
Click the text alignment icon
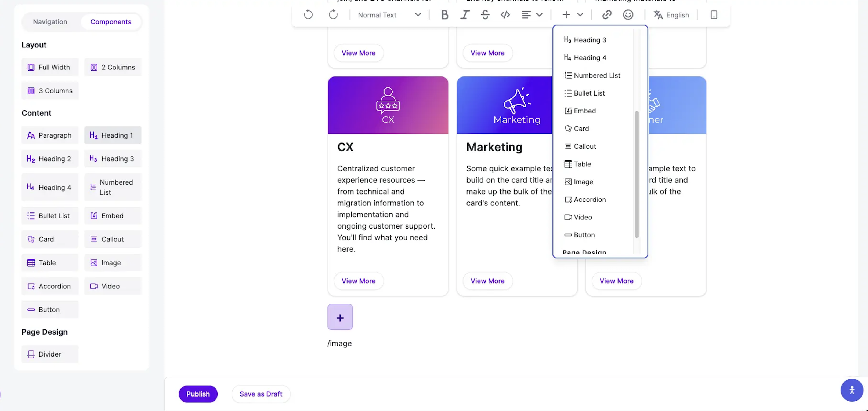click(526, 15)
